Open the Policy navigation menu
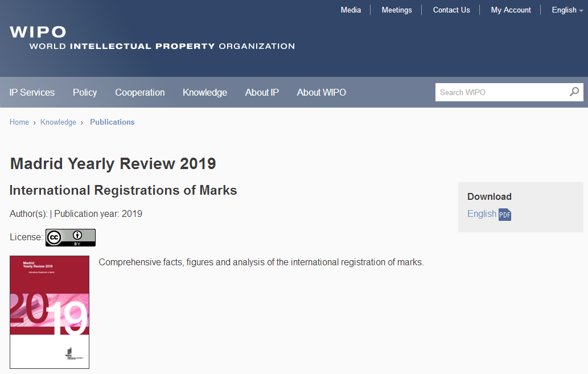The height and width of the screenshot is (374, 588). point(85,92)
